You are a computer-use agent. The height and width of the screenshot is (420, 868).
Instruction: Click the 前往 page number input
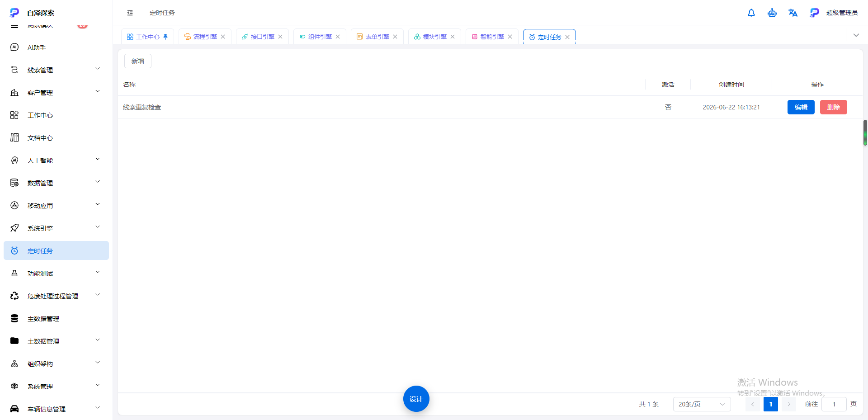(834, 404)
